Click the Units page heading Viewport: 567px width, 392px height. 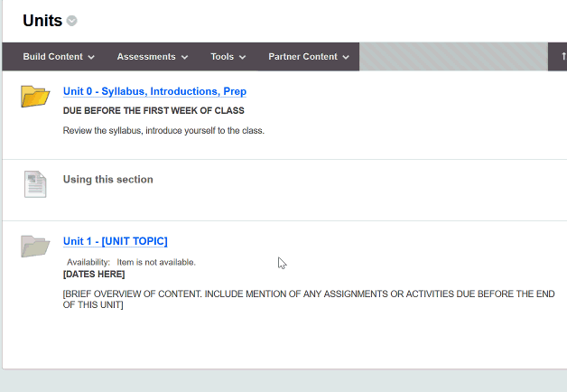click(x=42, y=21)
